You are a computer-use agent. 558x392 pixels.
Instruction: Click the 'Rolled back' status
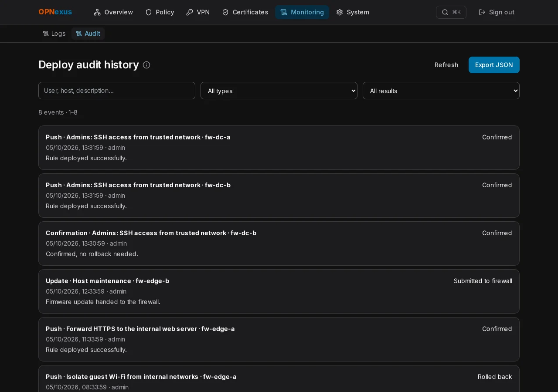click(x=495, y=377)
